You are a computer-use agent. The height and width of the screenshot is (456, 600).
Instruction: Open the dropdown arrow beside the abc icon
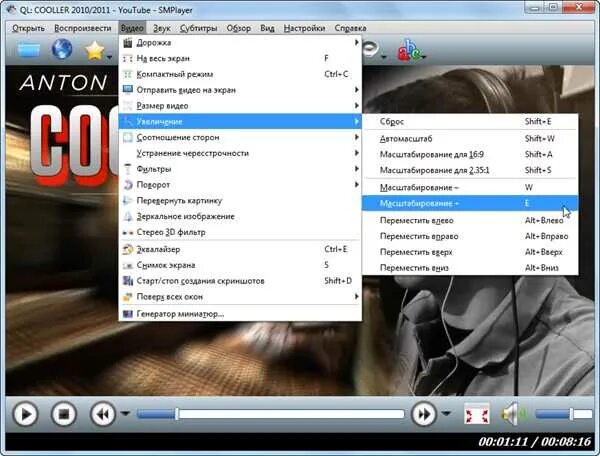tap(423, 57)
